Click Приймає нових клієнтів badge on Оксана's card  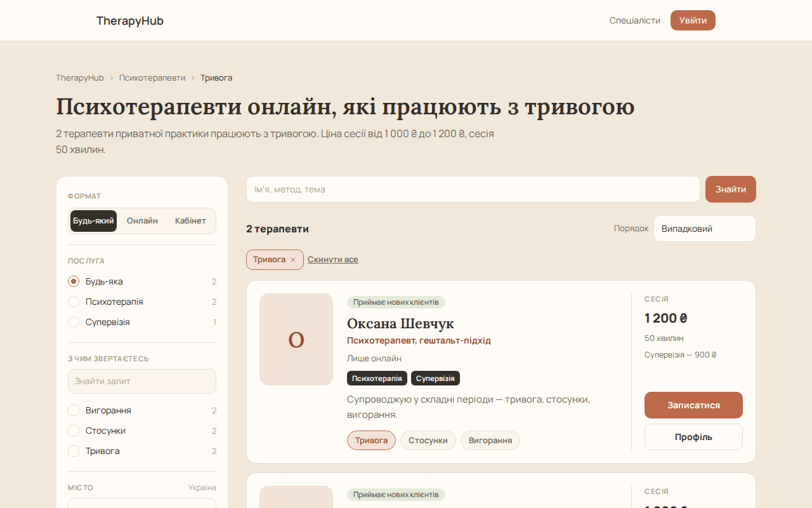point(396,302)
